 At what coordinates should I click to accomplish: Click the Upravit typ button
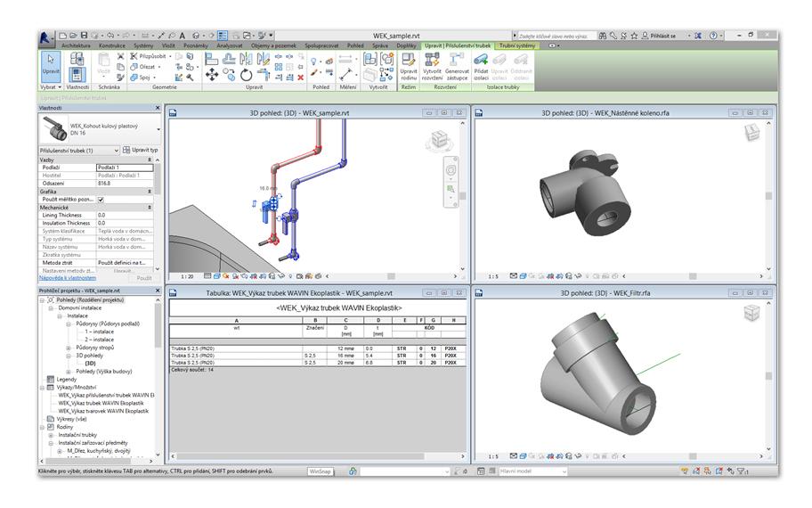(140, 151)
